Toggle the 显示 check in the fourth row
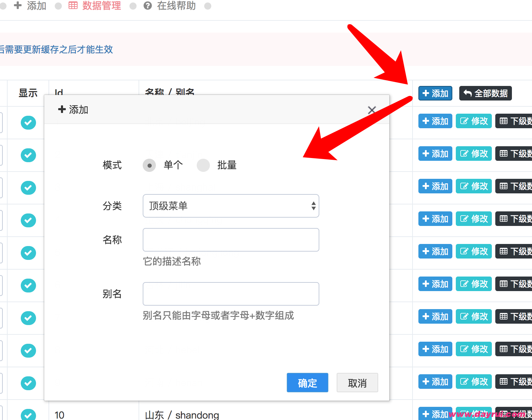This screenshot has width=532, height=420. [28, 220]
